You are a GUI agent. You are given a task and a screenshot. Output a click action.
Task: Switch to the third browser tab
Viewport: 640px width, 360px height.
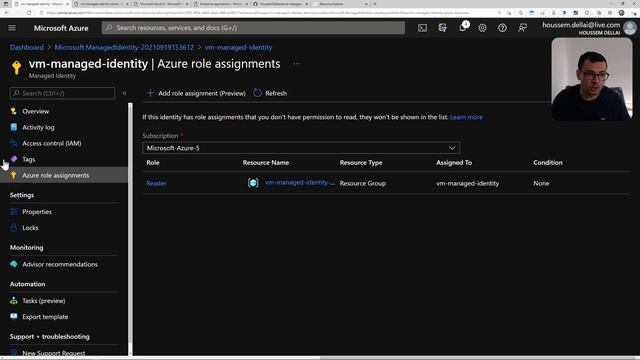(161, 4)
